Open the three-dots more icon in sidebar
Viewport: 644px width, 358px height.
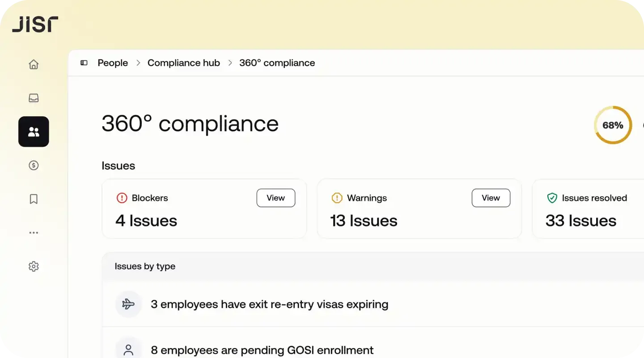[x=34, y=233]
